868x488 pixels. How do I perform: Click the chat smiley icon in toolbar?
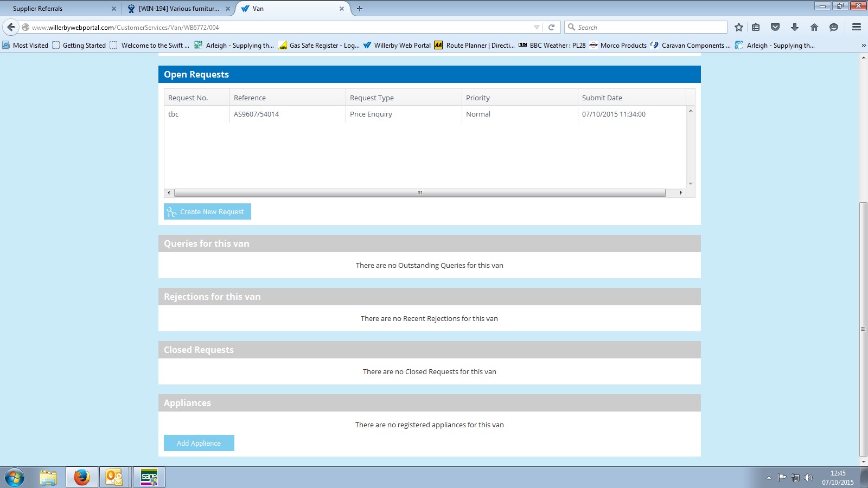834,27
